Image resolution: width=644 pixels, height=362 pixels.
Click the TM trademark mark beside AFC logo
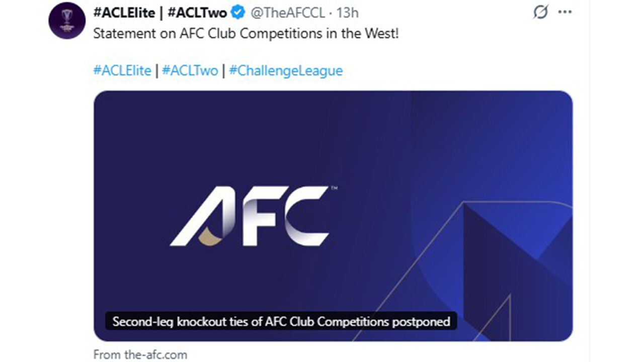pos(334,189)
